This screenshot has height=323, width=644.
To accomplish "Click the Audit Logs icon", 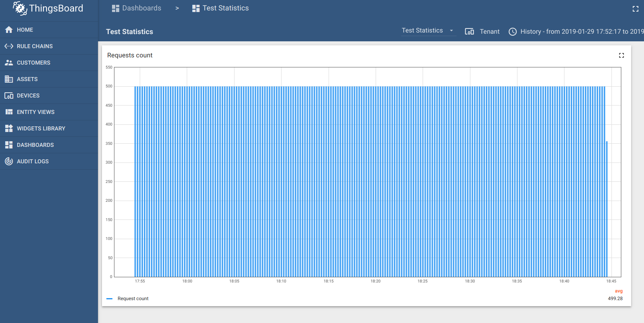I will coord(9,161).
